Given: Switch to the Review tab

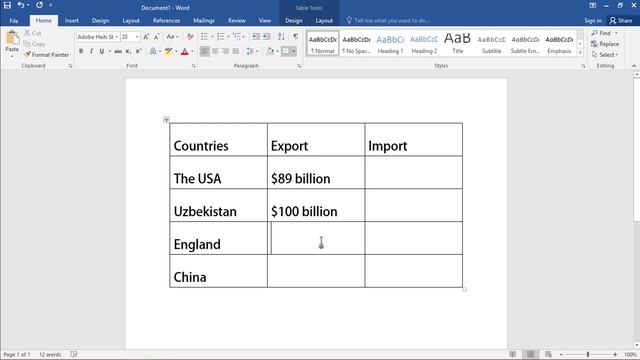Looking at the screenshot, I should coord(236,20).
